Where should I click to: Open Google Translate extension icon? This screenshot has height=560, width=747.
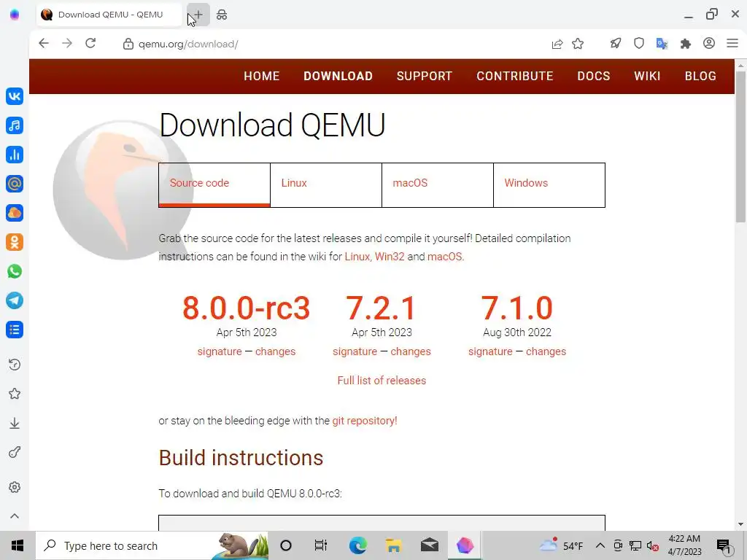click(662, 44)
